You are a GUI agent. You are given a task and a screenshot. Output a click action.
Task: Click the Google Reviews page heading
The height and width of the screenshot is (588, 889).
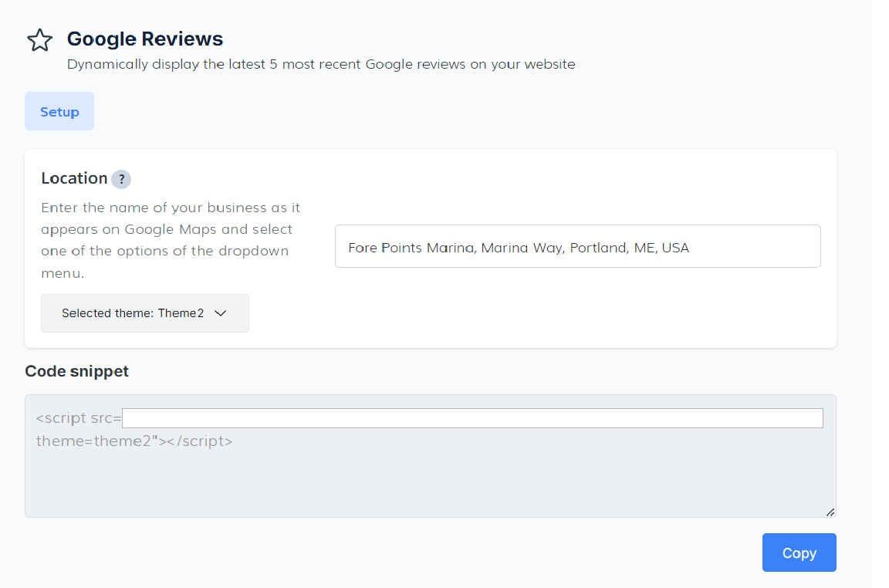point(145,39)
